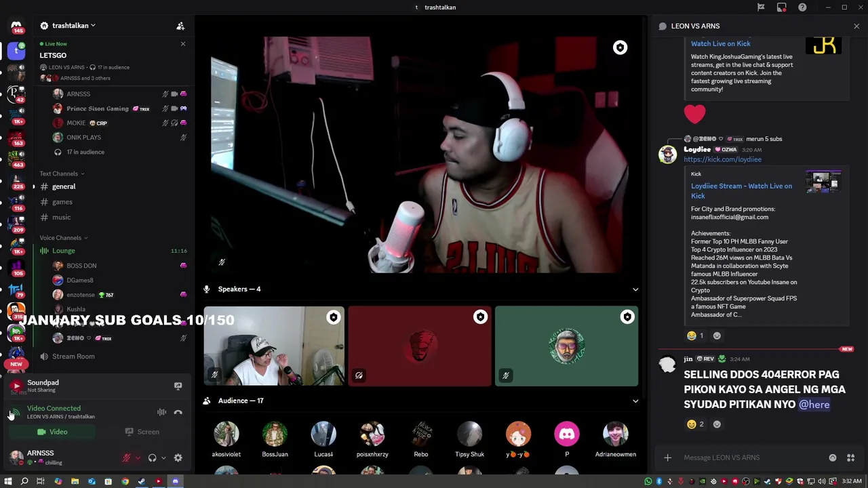Open the Discord inbox flag icon
The width and height of the screenshot is (868, 488).
761,7
